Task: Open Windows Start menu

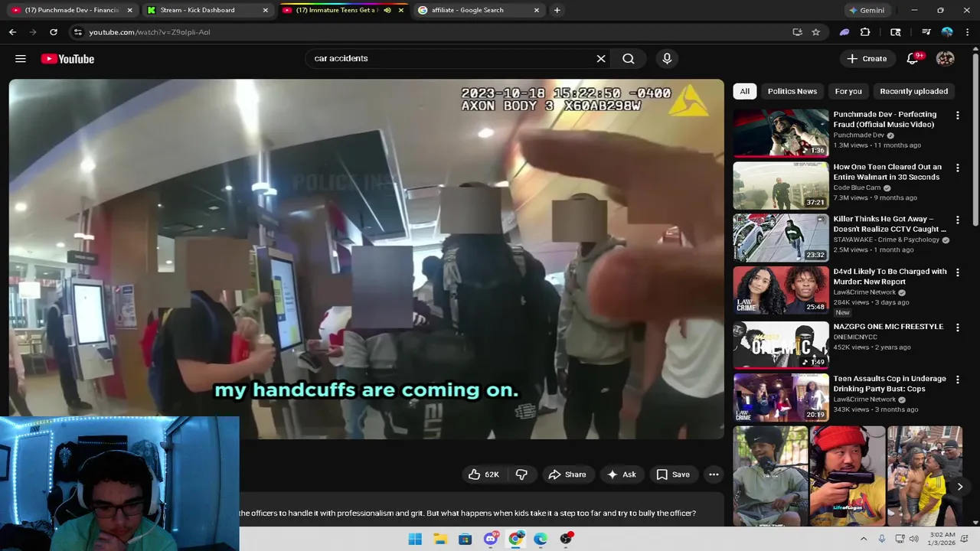Action: coord(415,539)
